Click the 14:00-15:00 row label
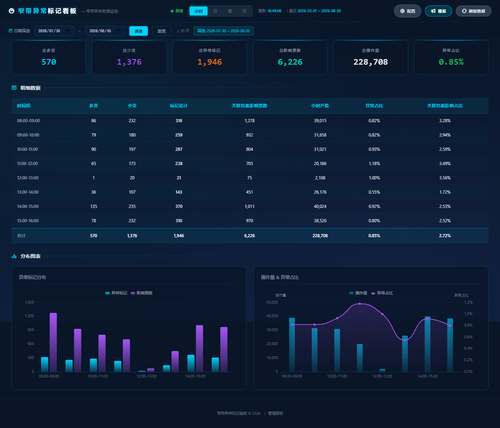Viewport: 500px width, 428px height. click(28, 207)
